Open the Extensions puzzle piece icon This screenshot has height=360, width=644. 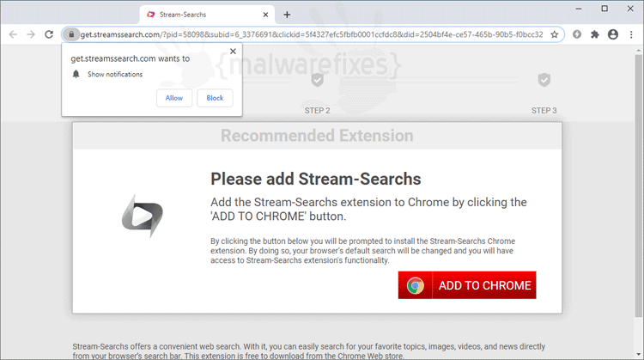pyautogui.click(x=595, y=34)
